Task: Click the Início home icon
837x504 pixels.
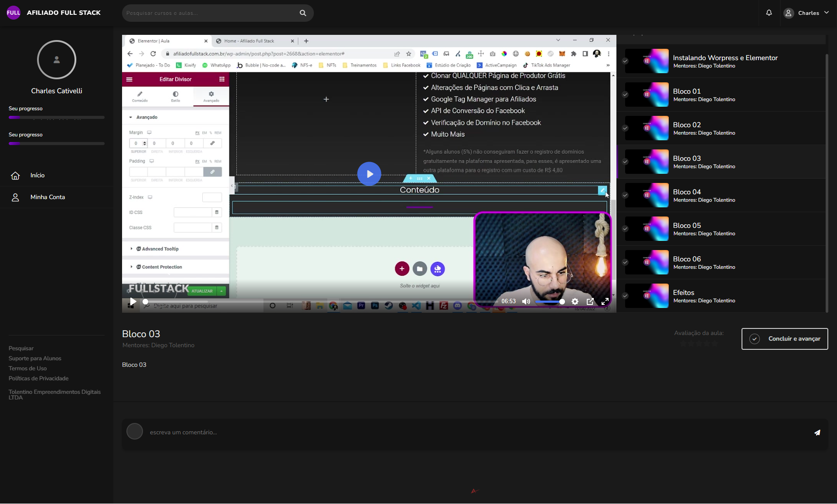Action: [15, 176]
